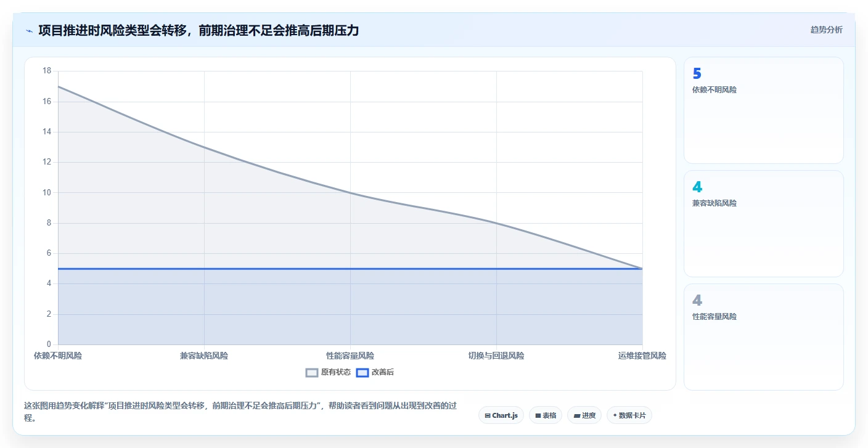Select the 兼容缺陷风险 card showing 4
Image resolution: width=868 pixels, height=448 pixels.
pyautogui.click(x=764, y=224)
